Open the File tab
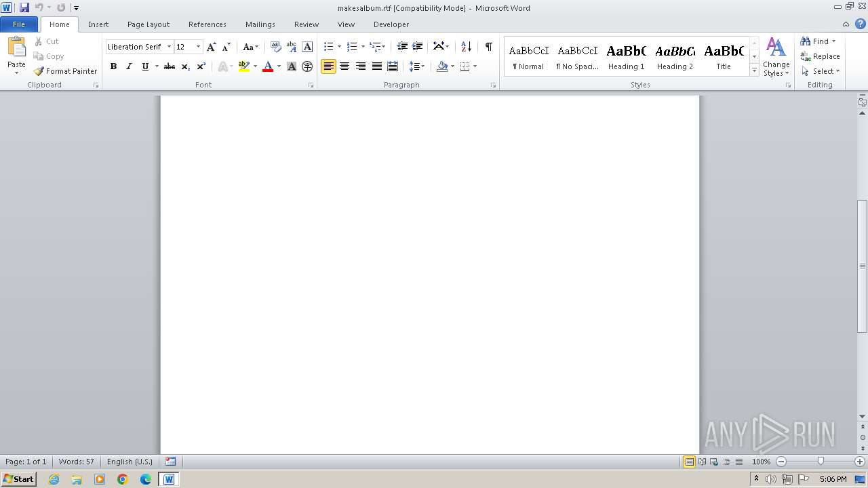The height and width of the screenshot is (488, 868). tap(19, 24)
